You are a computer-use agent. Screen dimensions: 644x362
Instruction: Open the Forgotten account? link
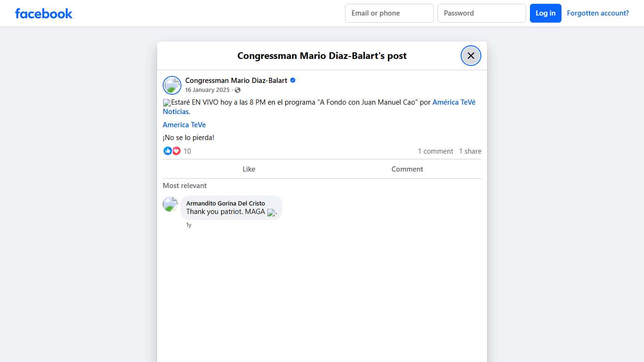pos(597,13)
